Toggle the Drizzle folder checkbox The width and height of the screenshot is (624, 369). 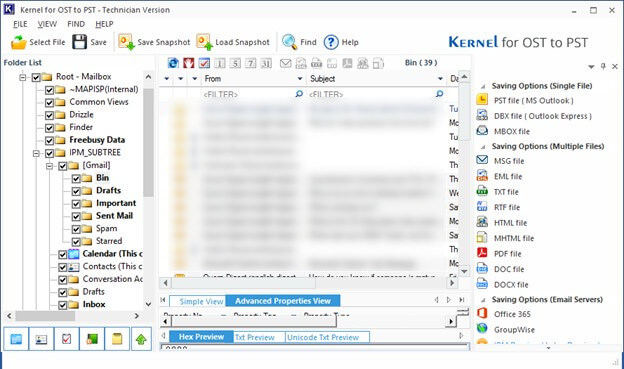point(49,115)
